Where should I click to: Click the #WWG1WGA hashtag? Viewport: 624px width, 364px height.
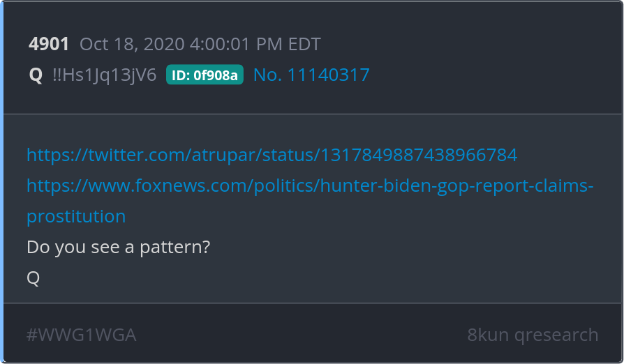tap(81, 335)
